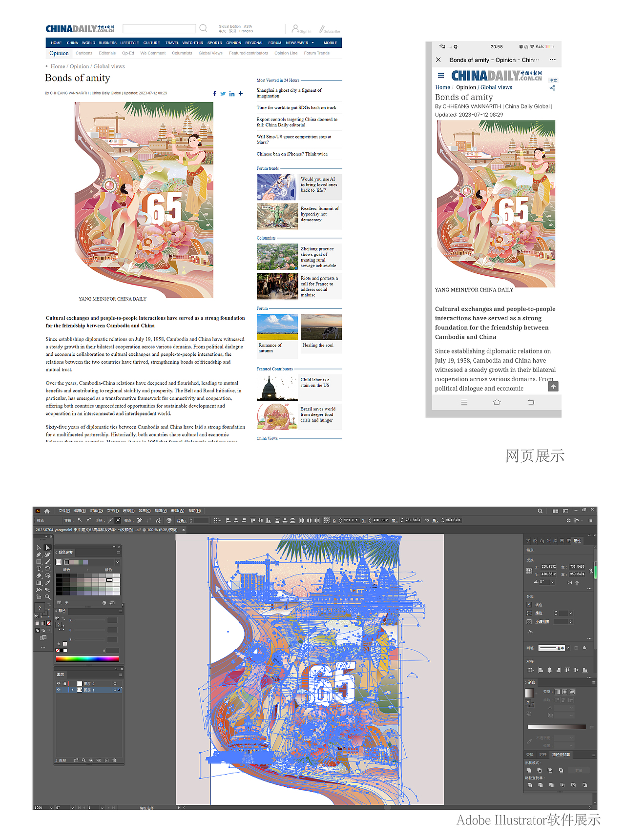Select the Eyedropper tool in toolbox

[47, 583]
